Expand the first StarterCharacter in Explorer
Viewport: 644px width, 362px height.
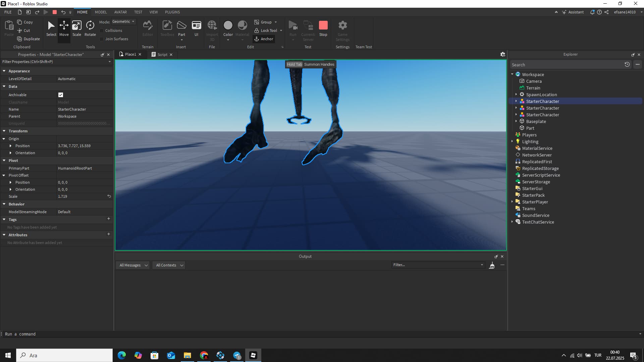pos(516,101)
